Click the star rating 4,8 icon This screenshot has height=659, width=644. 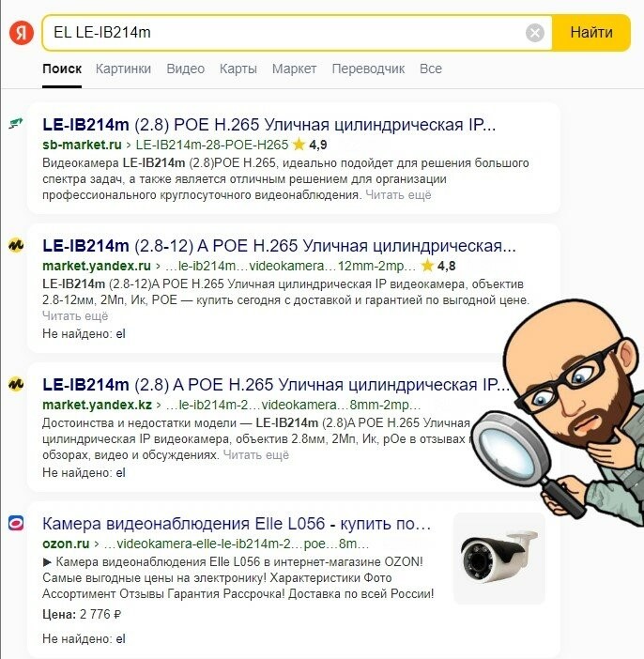[x=427, y=266]
